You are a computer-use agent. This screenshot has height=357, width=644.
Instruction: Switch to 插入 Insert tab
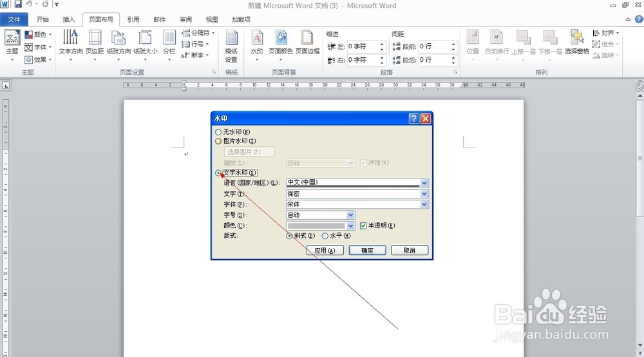(69, 19)
